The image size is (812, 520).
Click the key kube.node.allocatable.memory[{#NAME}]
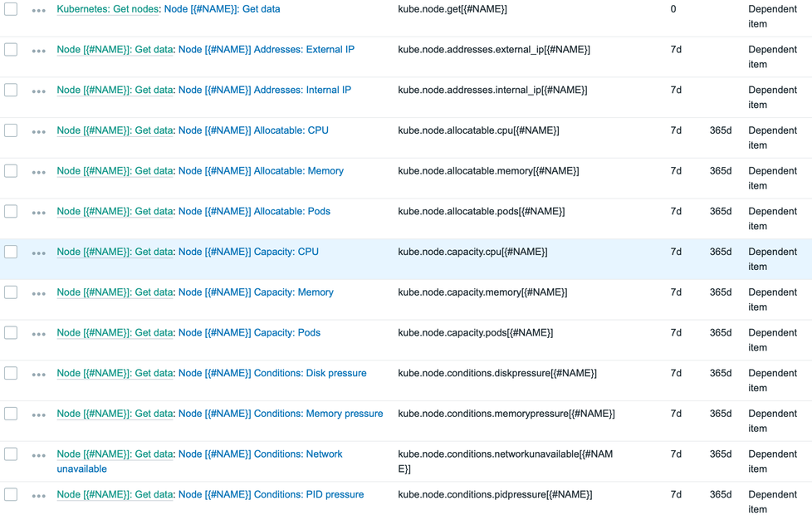pos(488,170)
